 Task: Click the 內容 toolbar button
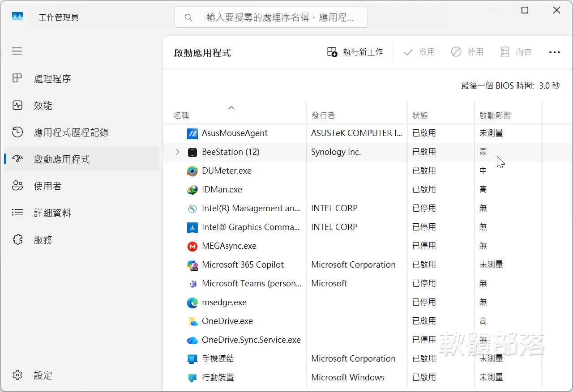pos(516,52)
